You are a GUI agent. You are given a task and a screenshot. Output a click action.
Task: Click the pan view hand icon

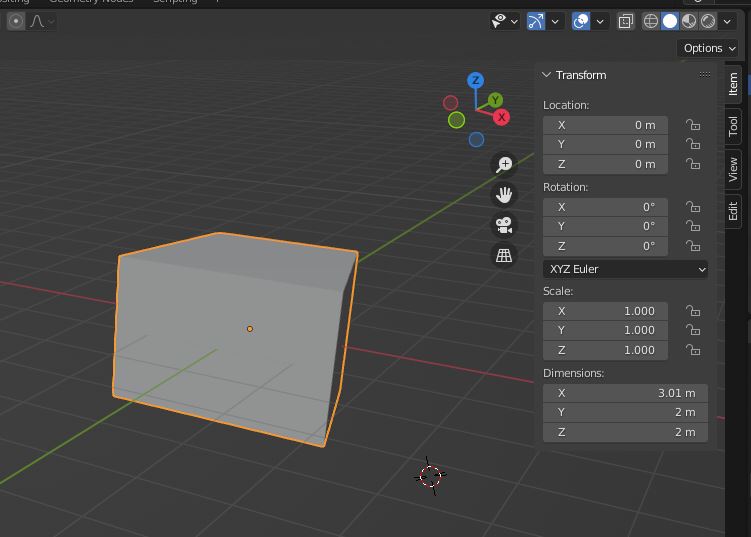pos(504,194)
